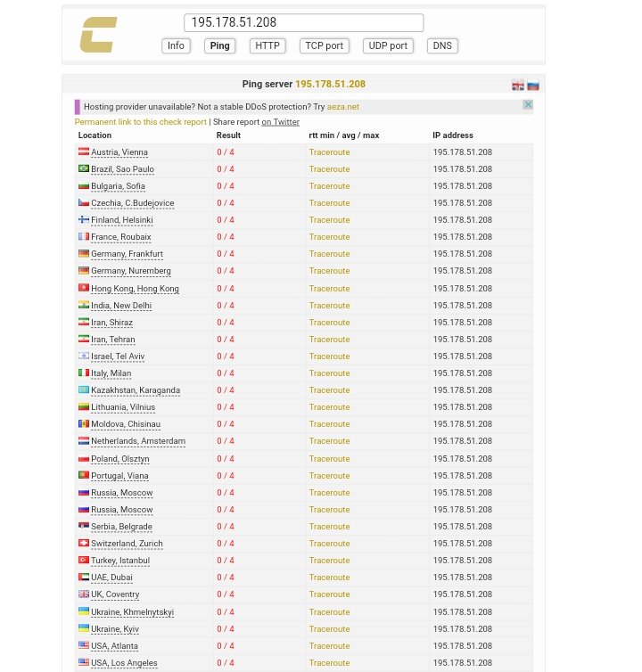
Task: Click the Result column header
Action: point(228,135)
